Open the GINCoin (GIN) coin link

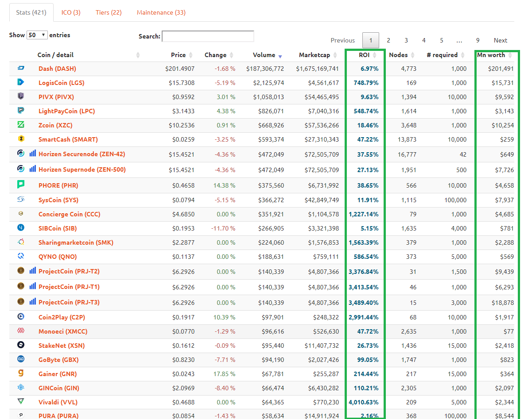(58, 388)
